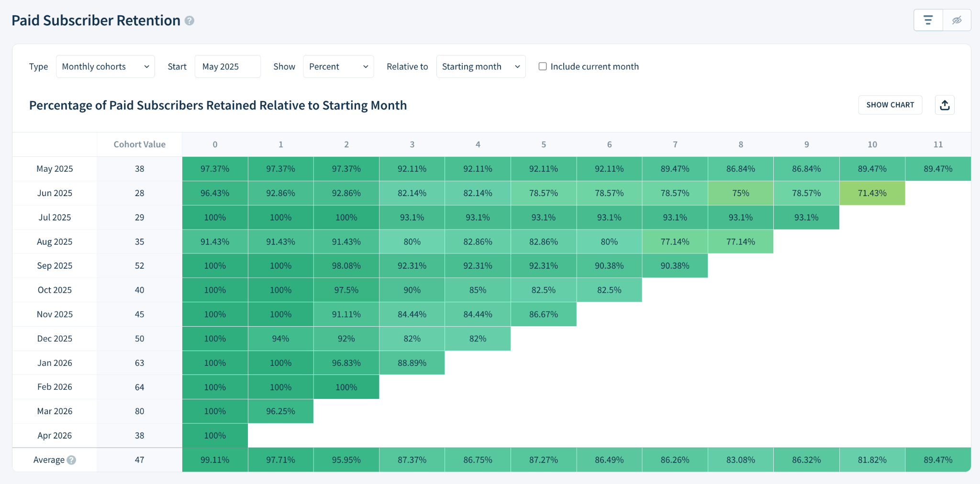This screenshot has width=980, height=484.
Task: Click the 88.89% cell in Jan 2026 row
Action: tap(412, 363)
